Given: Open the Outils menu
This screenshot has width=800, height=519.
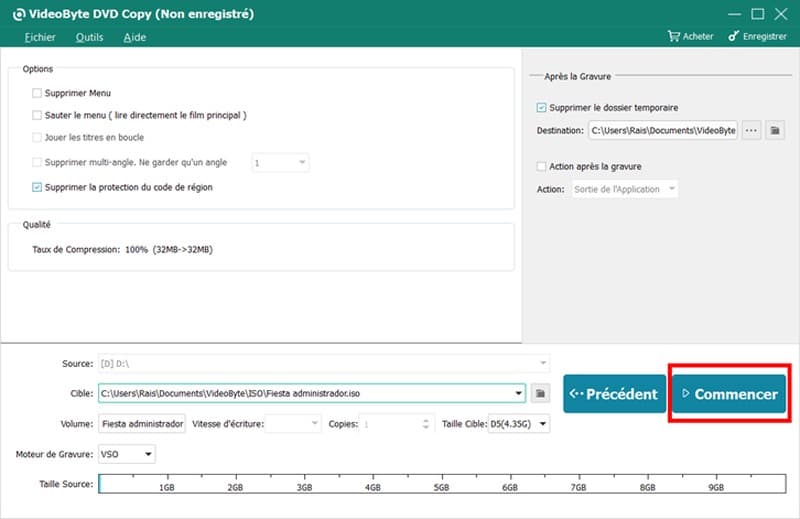Looking at the screenshot, I should 89,37.
